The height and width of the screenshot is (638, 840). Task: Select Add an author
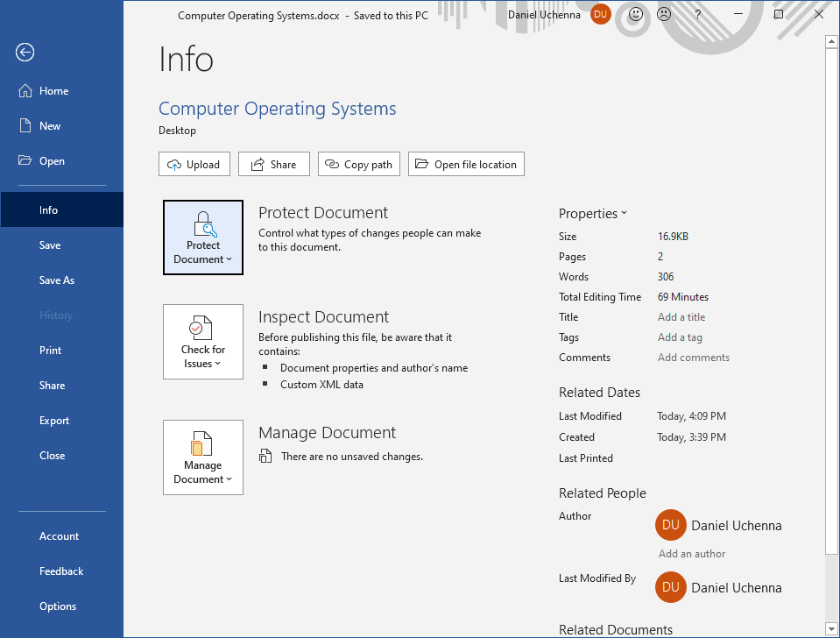(x=691, y=553)
